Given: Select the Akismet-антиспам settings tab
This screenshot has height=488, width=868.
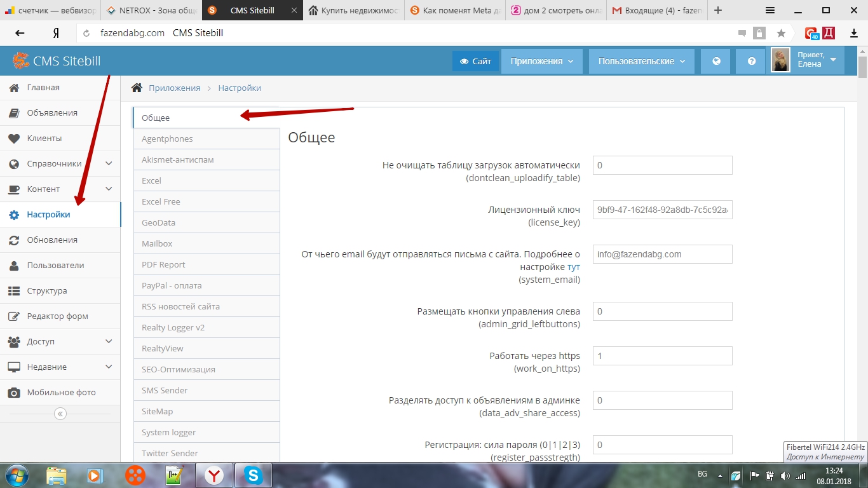Looking at the screenshot, I should (207, 159).
